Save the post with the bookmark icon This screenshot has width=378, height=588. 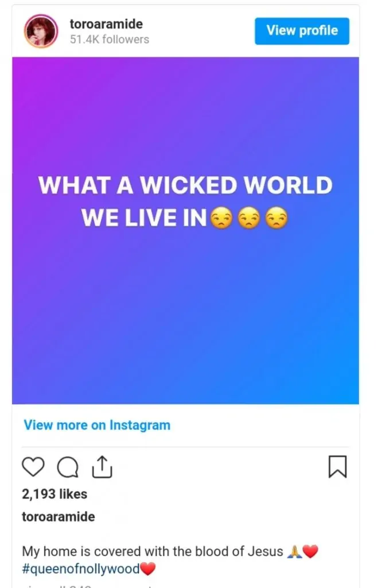point(337,466)
